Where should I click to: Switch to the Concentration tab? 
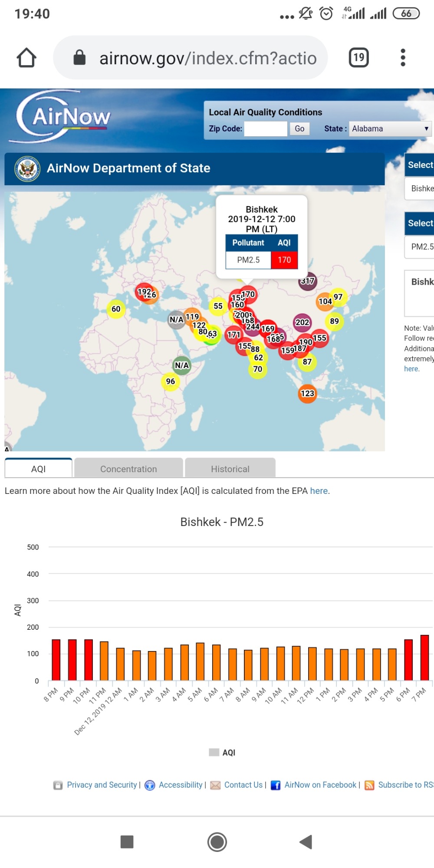tap(128, 469)
